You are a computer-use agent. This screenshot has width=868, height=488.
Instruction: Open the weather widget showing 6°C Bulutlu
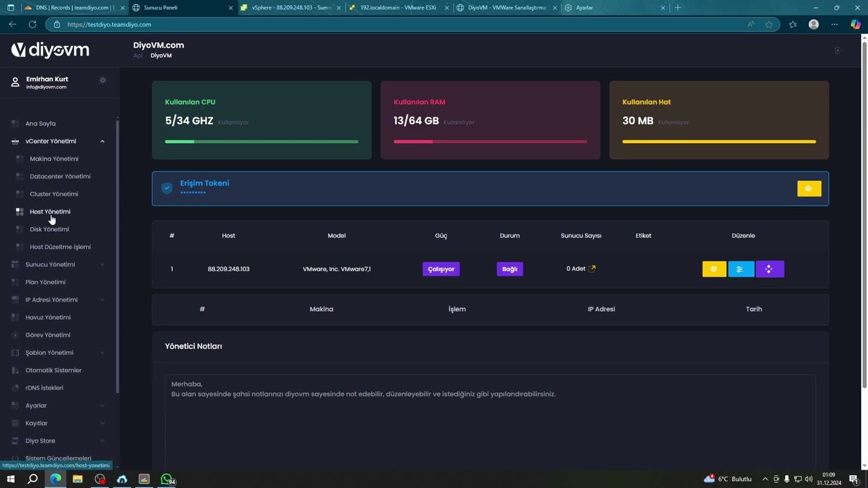(727, 479)
